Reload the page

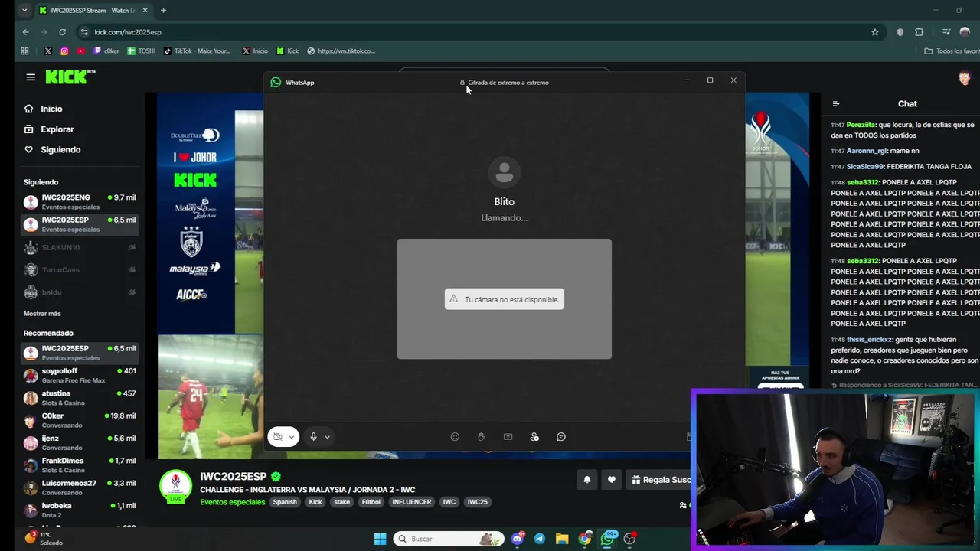click(62, 32)
